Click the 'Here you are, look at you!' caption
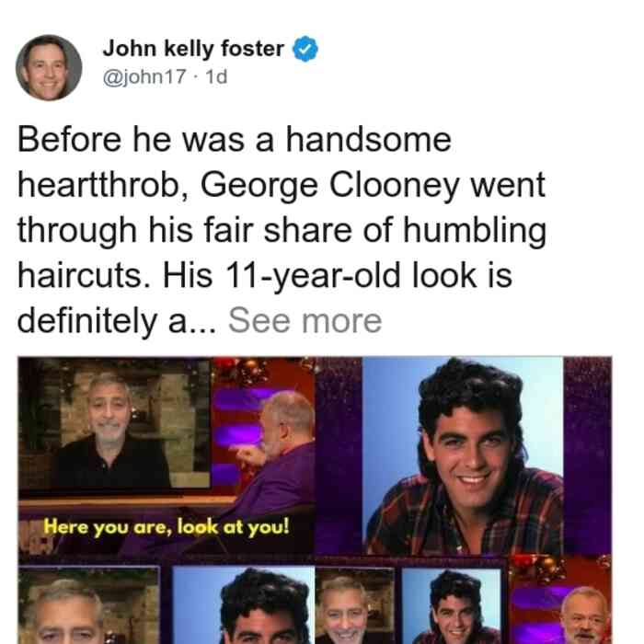Screen dimensions: 644x644 click(x=167, y=526)
